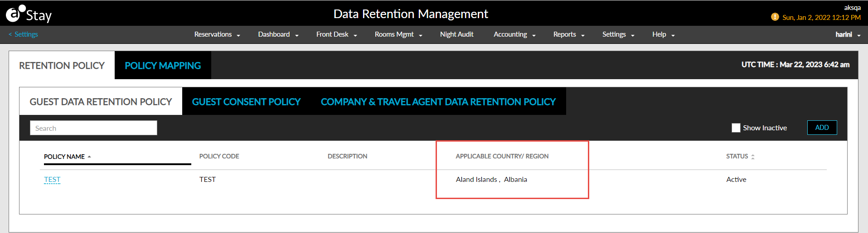This screenshot has height=233, width=868.
Task: Expand the Reports menu
Action: 568,35
